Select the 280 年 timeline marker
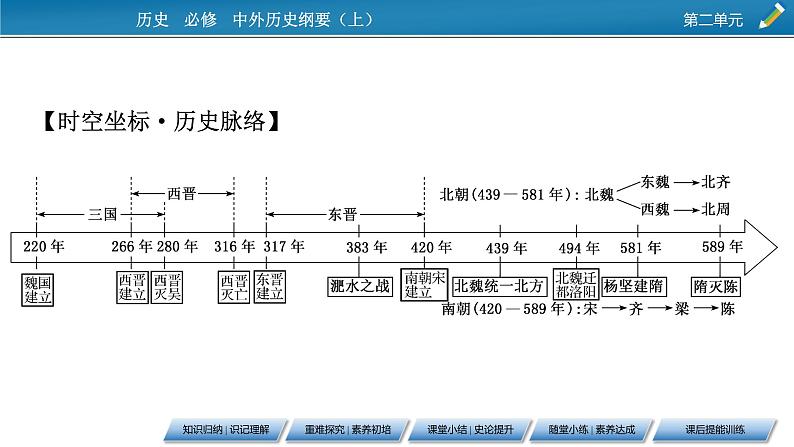794x447 pixels. 177,247
